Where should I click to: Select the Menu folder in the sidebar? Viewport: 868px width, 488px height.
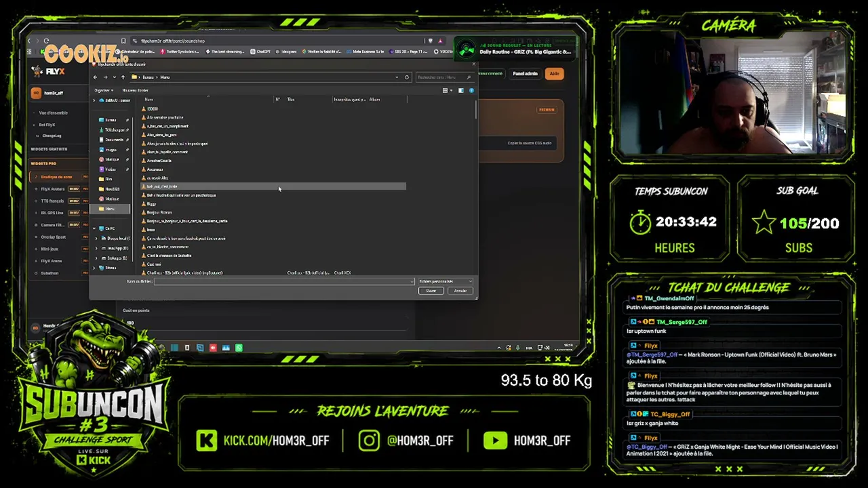click(110, 209)
